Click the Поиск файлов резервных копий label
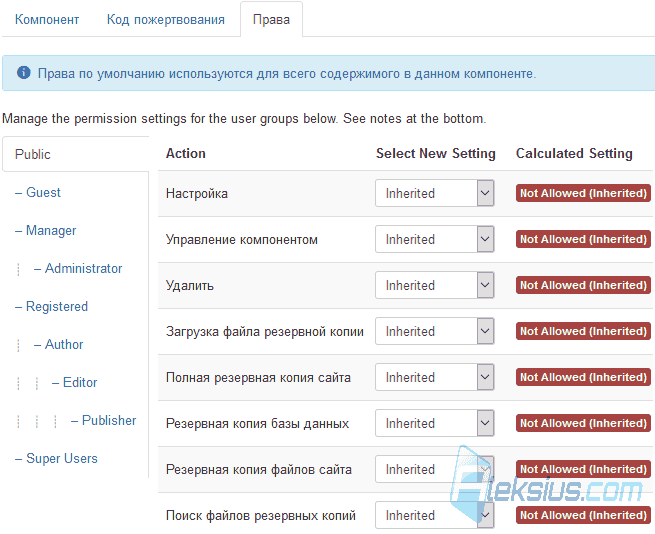This screenshot has width=655, height=534. click(x=261, y=515)
